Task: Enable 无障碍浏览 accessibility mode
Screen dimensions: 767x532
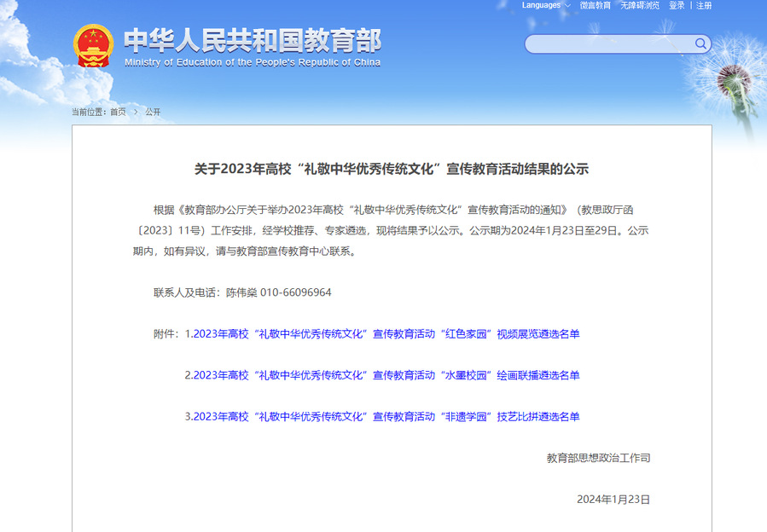Action: [x=639, y=5]
